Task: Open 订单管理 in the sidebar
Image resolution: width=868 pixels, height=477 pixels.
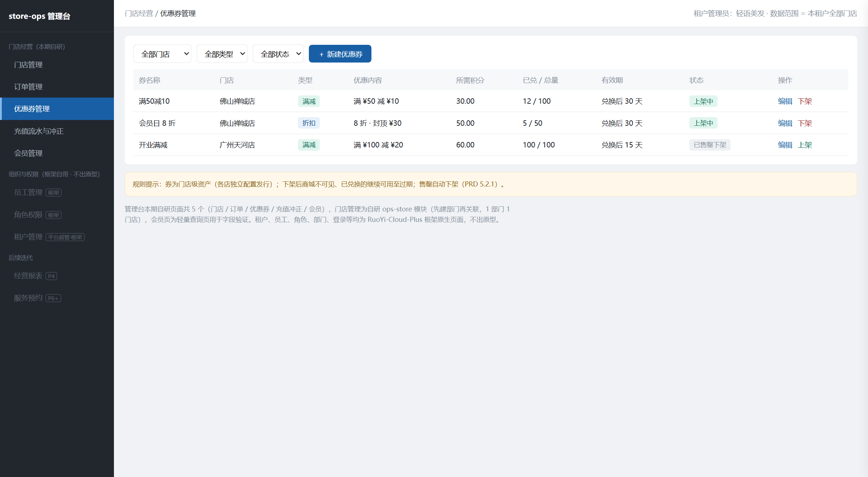Action: (x=57, y=87)
